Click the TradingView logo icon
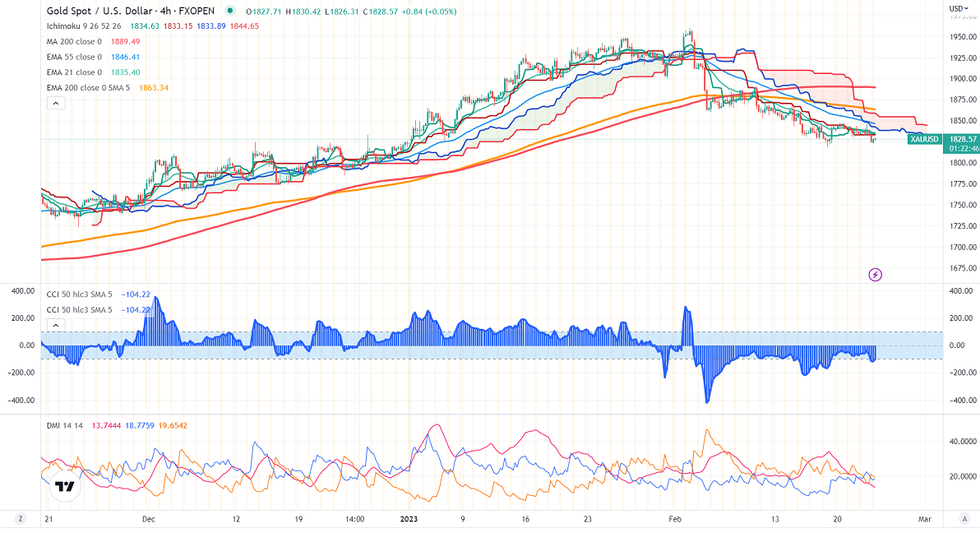 pos(64,487)
